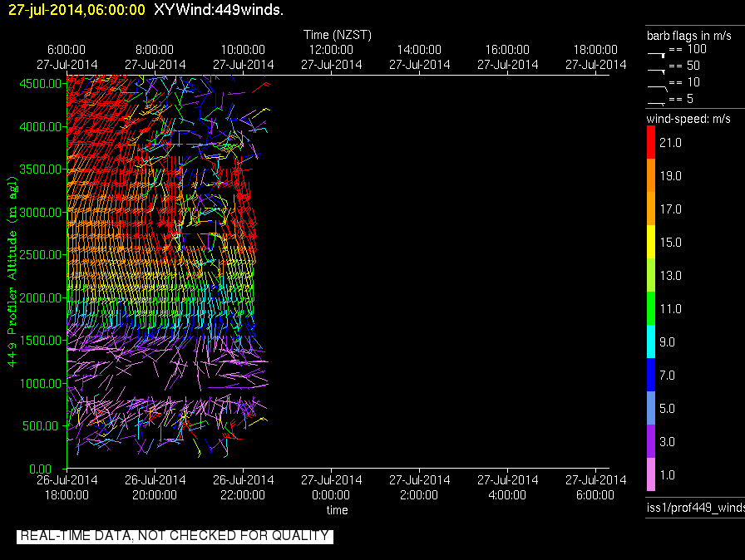Click the 100 m/s barb flag icon
The height and width of the screenshot is (560, 745).
click(x=657, y=52)
